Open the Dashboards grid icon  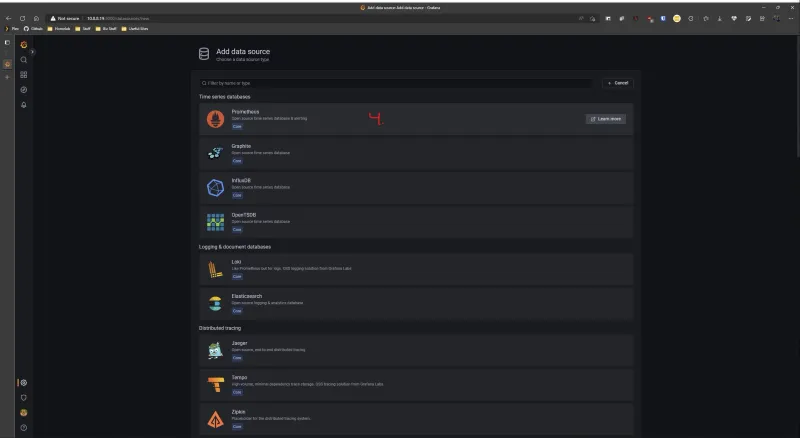(24, 75)
